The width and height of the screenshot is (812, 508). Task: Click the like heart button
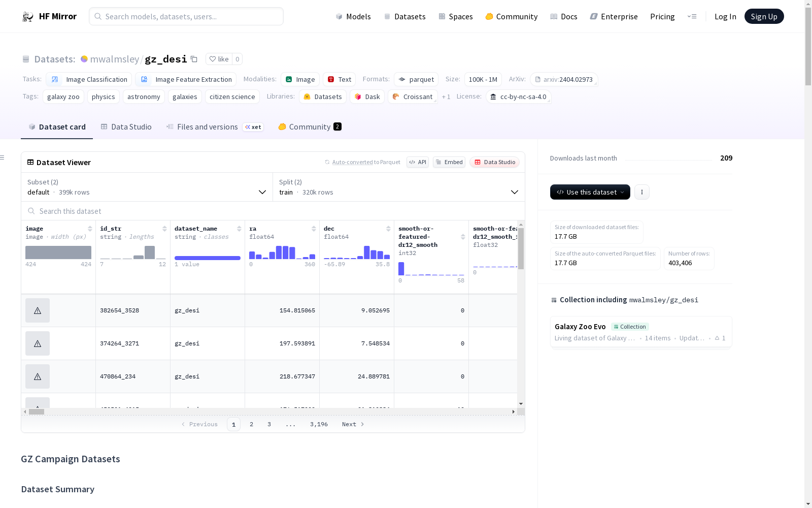point(219,59)
